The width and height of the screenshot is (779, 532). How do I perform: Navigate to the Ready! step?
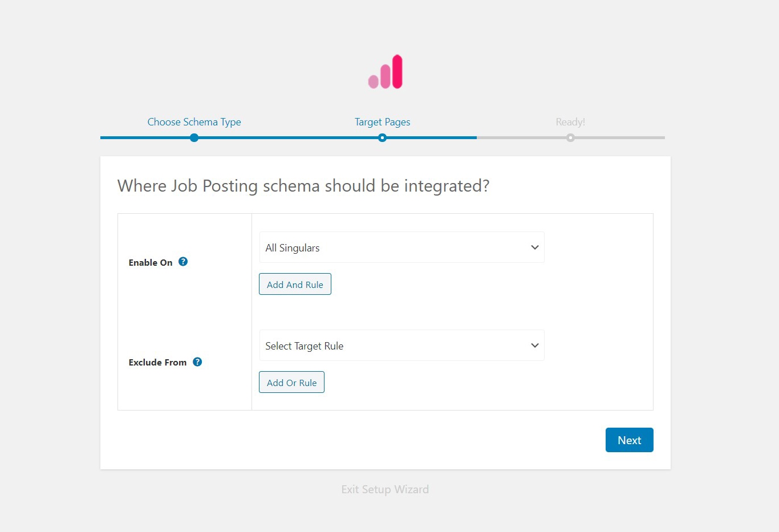pos(570,122)
